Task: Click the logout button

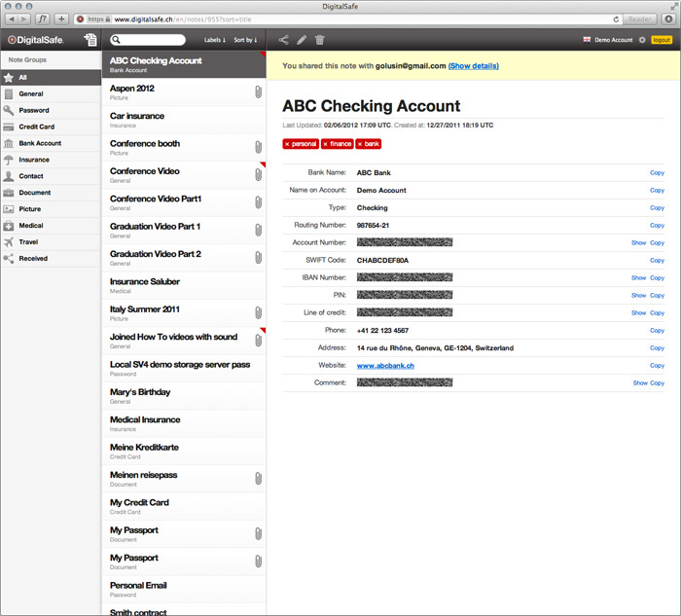Action: pyautogui.click(x=662, y=40)
